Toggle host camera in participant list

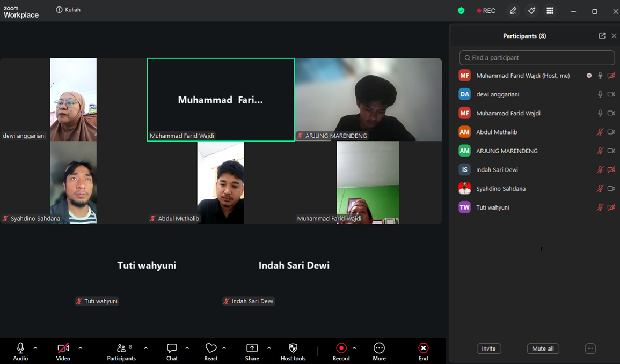[611, 76]
